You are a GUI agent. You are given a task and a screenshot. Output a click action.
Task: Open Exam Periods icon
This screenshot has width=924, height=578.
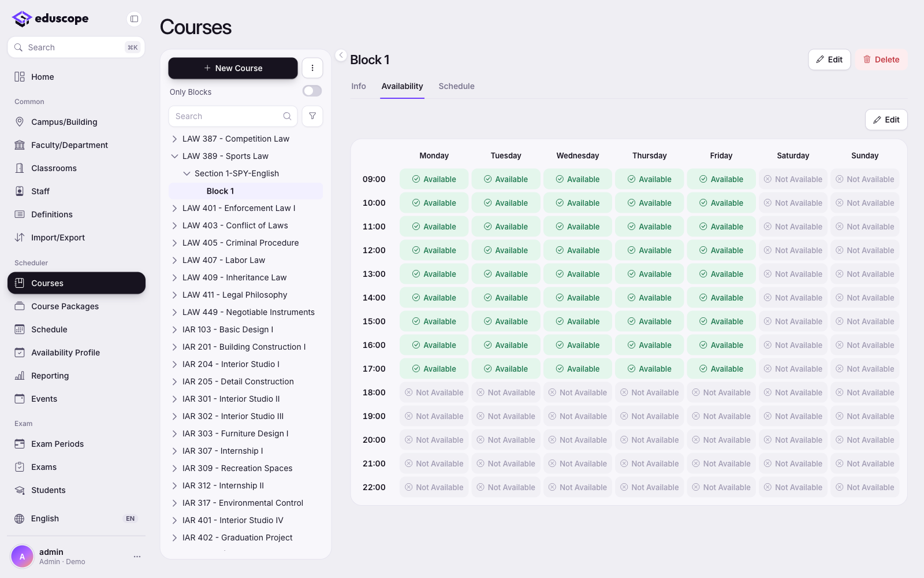(x=20, y=444)
